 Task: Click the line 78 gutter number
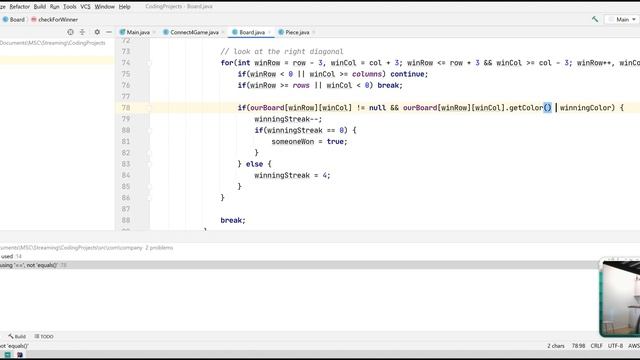(126, 108)
